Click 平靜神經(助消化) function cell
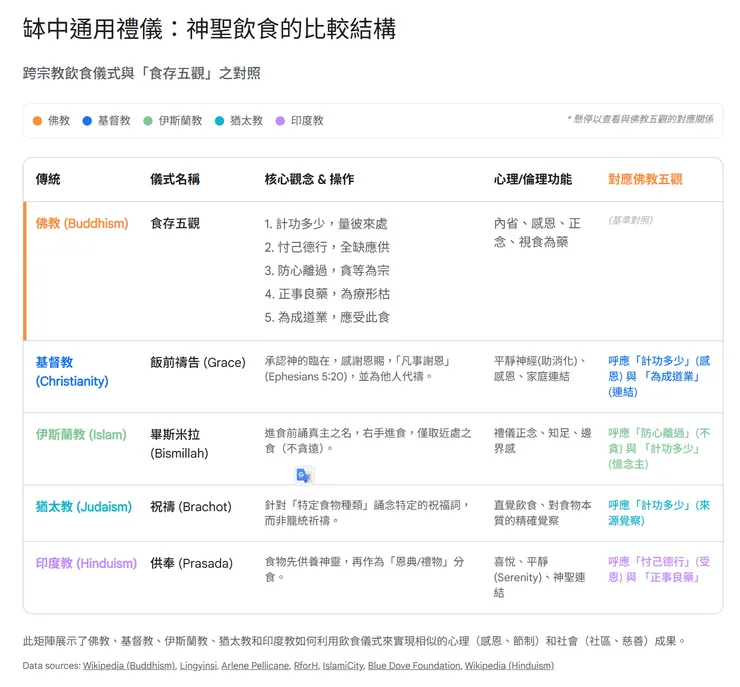 click(540, 369)
